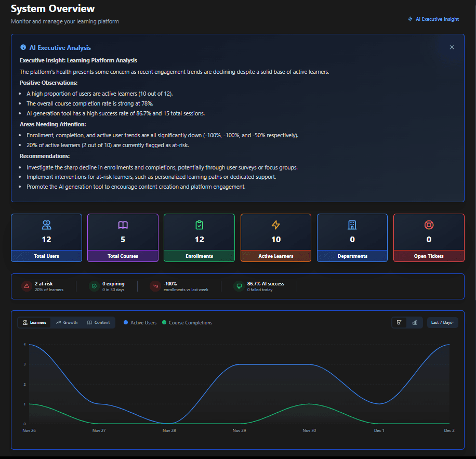Switch chart to line view
Viewport: 476px width, 459px height.
pos(399,322)
